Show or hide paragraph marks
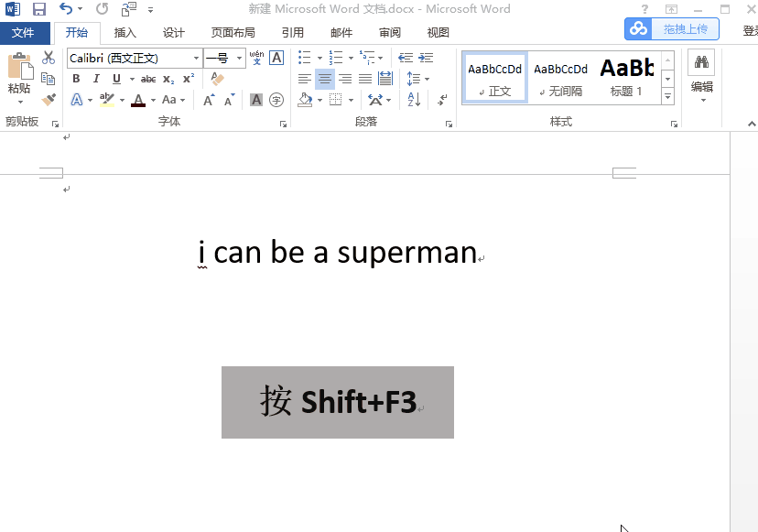The width and height of the screenshot is (758, 532). (x=442, y=100)
